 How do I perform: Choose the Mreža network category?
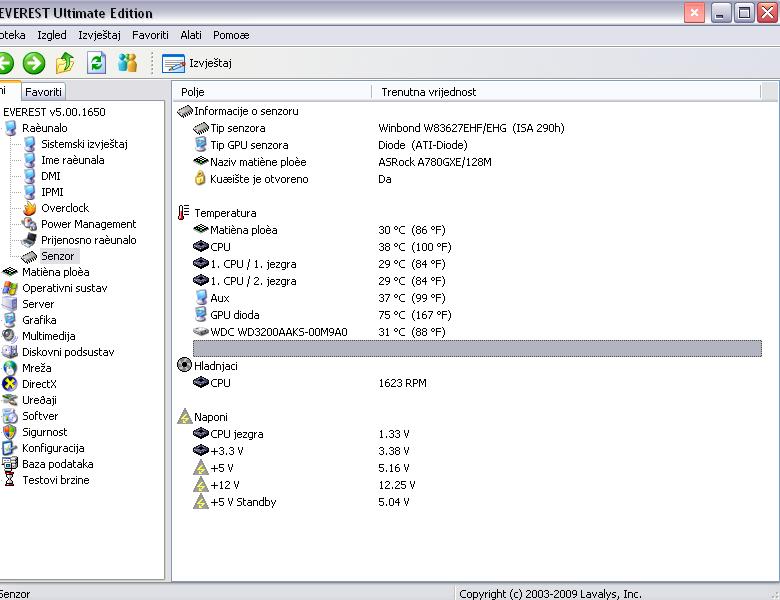[x=36, y=368]
